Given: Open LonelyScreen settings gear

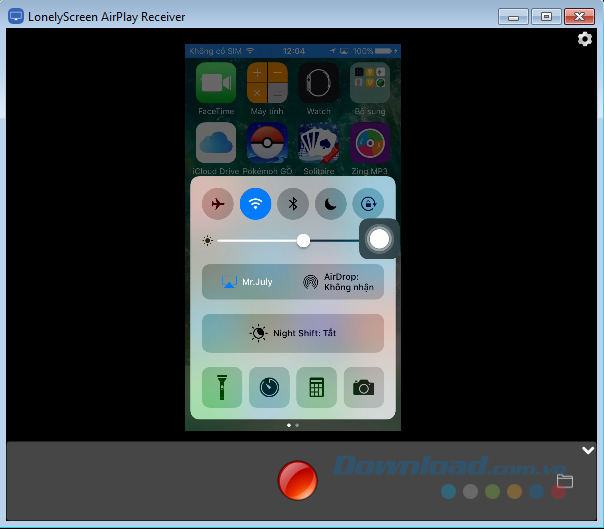Looking at the screenshot, I should click(x=585, y=39).
